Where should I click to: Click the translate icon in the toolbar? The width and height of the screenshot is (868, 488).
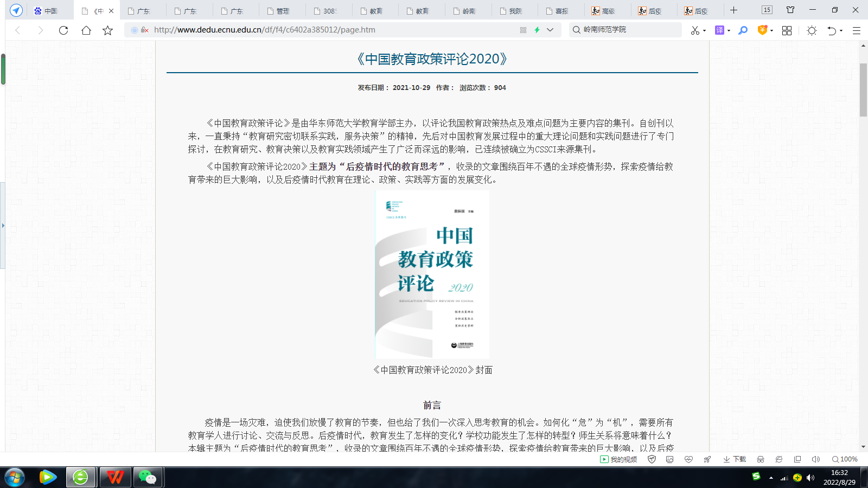click(719, 30)
